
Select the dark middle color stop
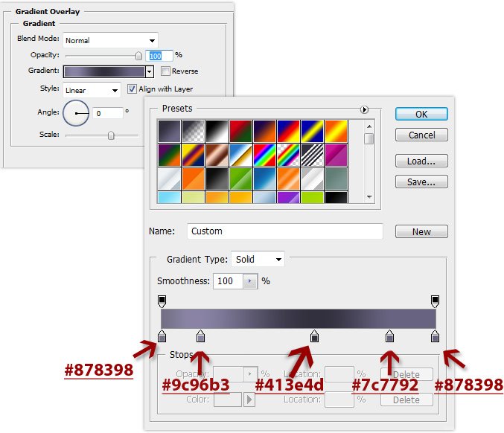point(314,336)
